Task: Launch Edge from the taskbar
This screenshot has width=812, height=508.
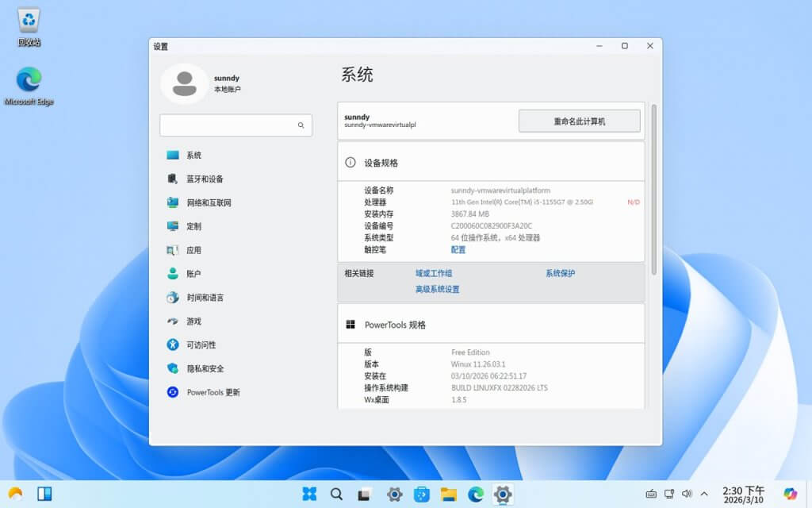Action: [x=476, y=494]
